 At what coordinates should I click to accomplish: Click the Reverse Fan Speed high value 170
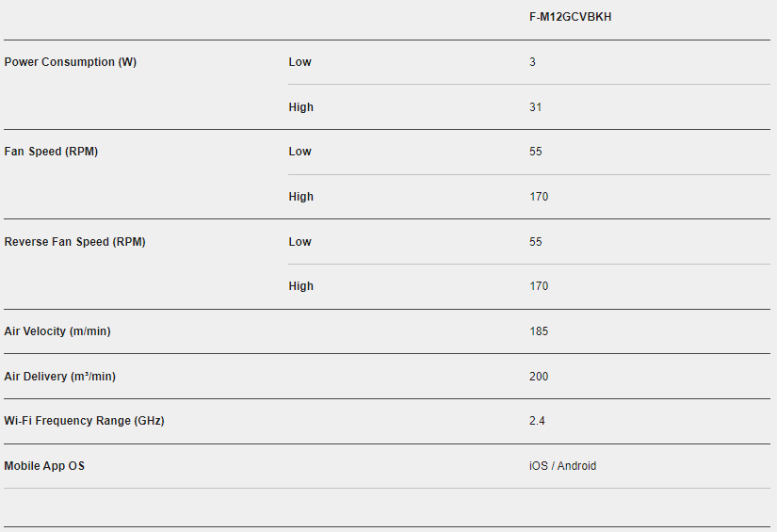(x=538, y=286)
